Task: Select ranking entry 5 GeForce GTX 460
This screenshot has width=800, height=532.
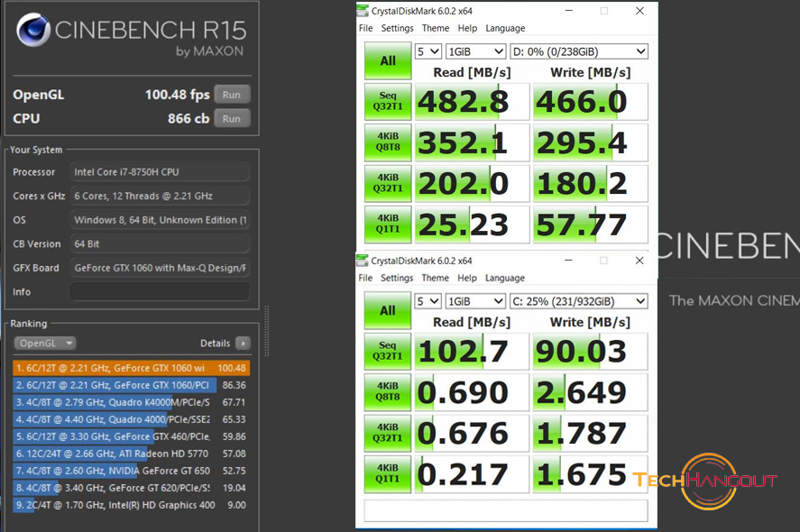Action: [x=132, y=436]
